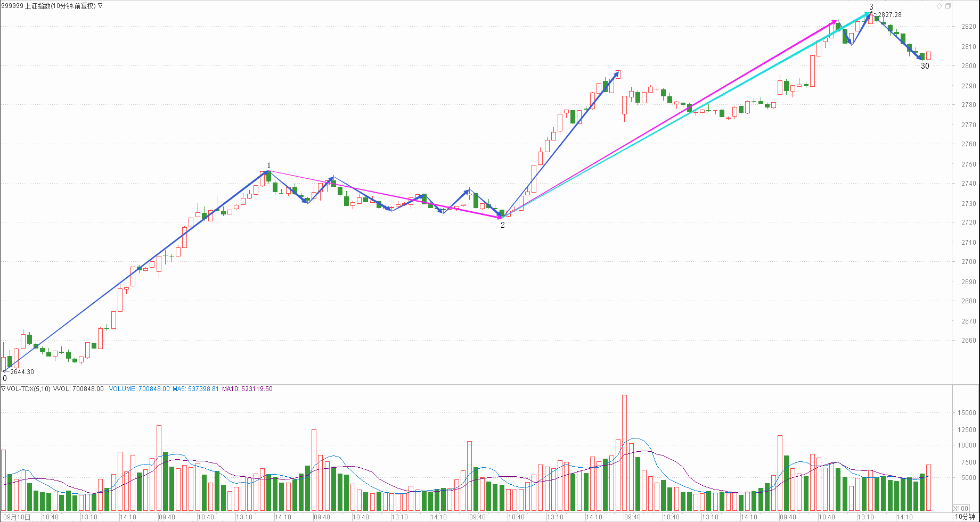Open the dropdown triangle after 上证指数 title
The image size is (980, 522).
[x=101, y=6]
